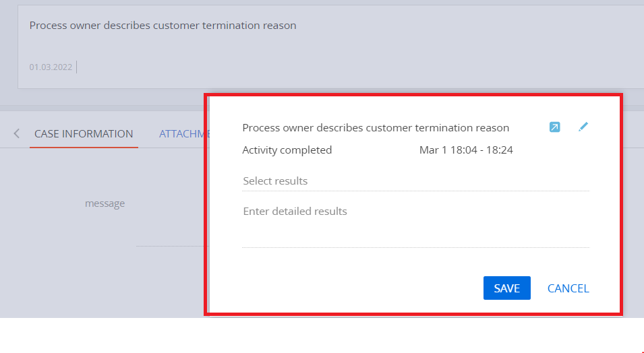Open the activity in a full page via arrow icon
Screen dimensions: 644x353
554,127
